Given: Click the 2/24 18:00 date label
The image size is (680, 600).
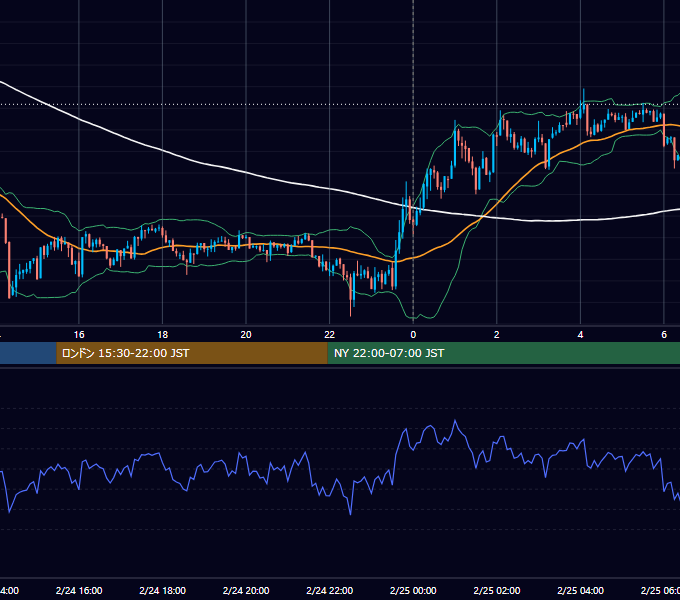Looking at the screenshot, I should (163, 590).
